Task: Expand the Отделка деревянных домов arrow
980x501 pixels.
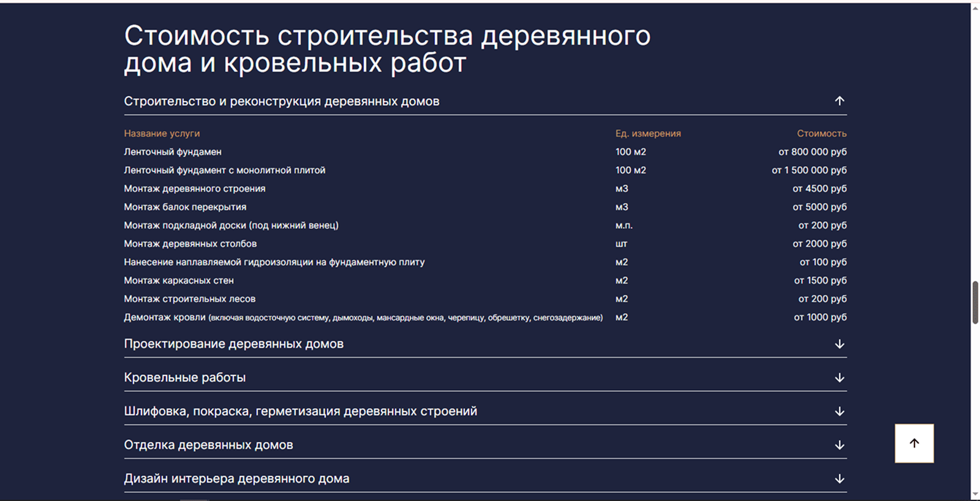Action: coord(840,445)
